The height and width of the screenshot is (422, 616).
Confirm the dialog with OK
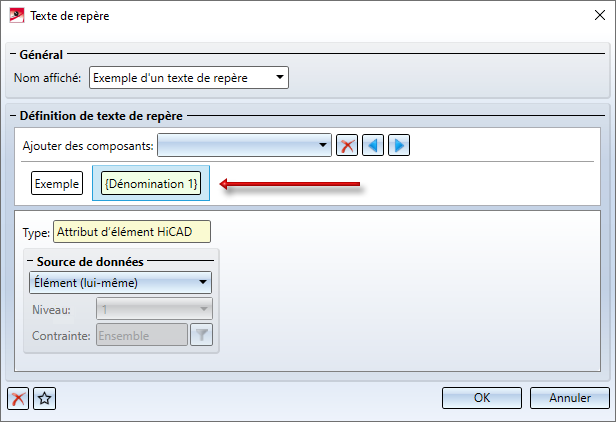tap(482, 398)
